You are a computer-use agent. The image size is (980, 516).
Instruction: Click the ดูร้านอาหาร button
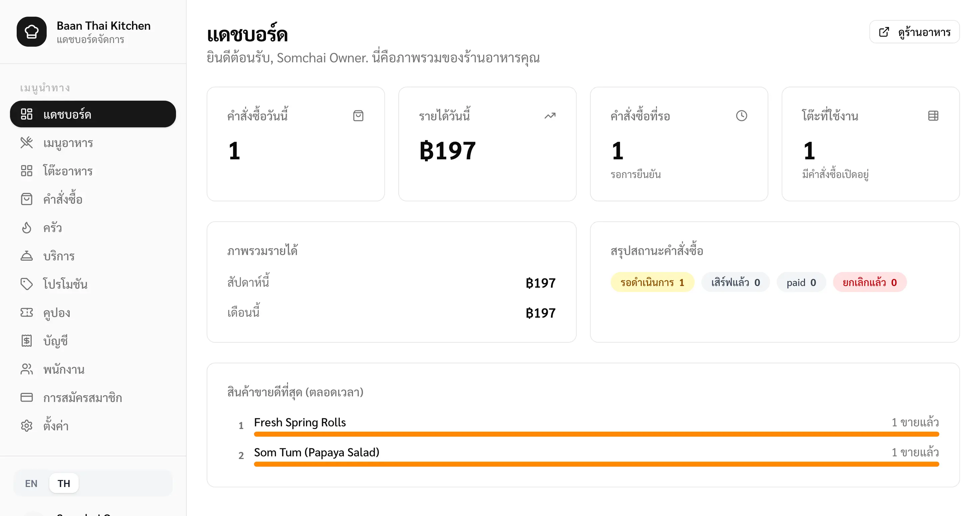click(x=915, y=32)
